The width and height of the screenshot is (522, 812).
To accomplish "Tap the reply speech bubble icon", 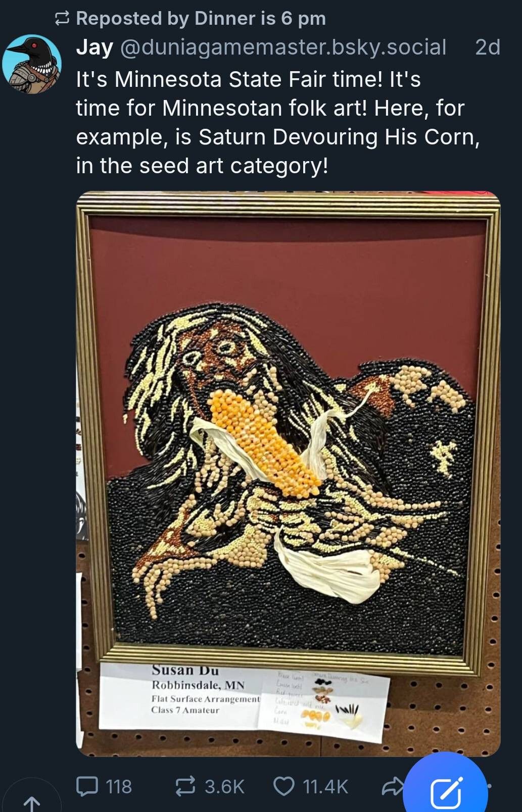I will click(x=87, y=786).
